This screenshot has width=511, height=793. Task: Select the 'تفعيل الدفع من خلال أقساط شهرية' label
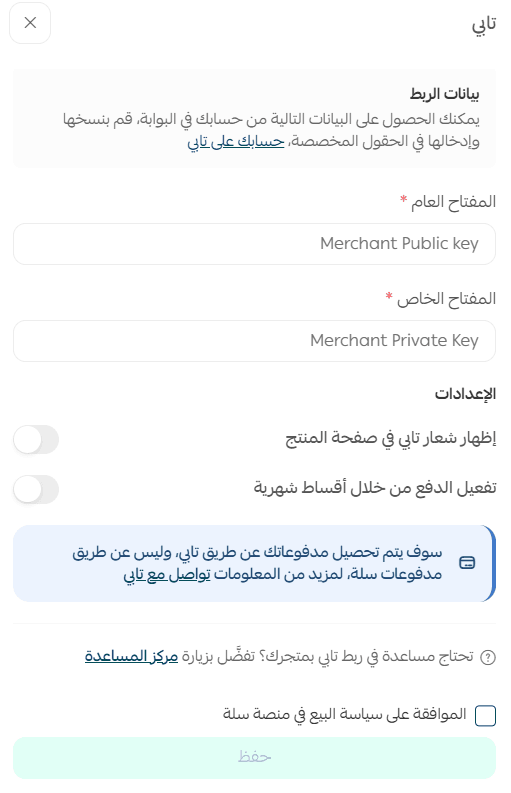(x=375, y=489)
